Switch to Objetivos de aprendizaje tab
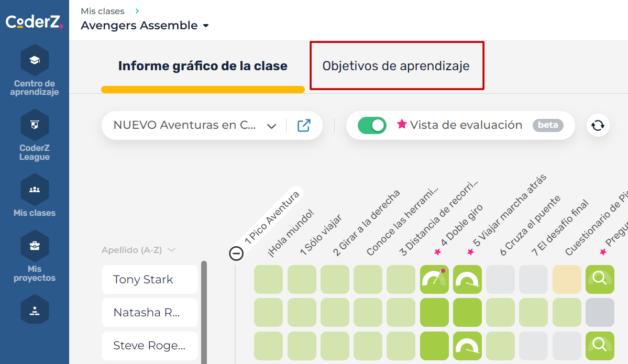Screen dimensions: 628x364 click(x=396, y=66)
